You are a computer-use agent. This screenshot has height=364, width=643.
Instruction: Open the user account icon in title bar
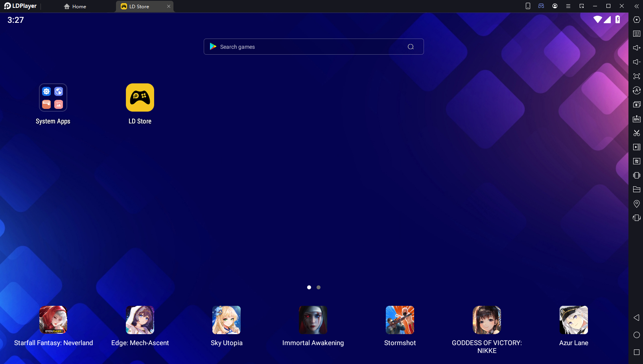click(555, 6)
